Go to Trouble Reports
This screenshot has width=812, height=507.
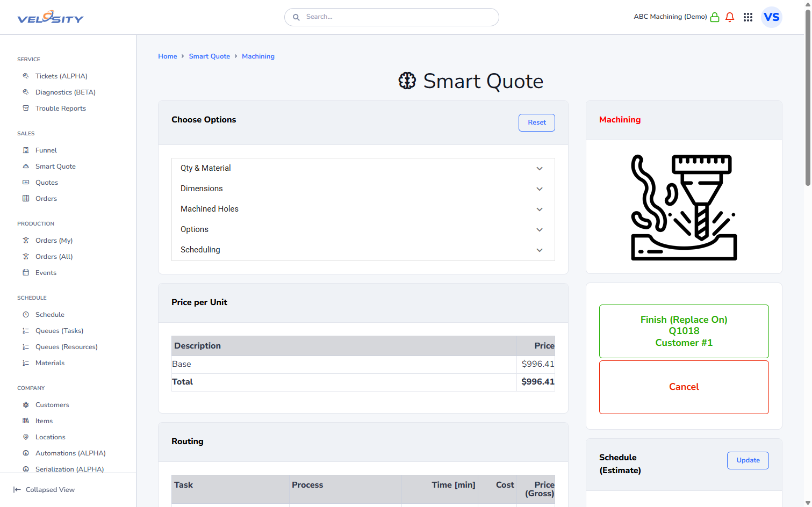click(x=61, y=108)
